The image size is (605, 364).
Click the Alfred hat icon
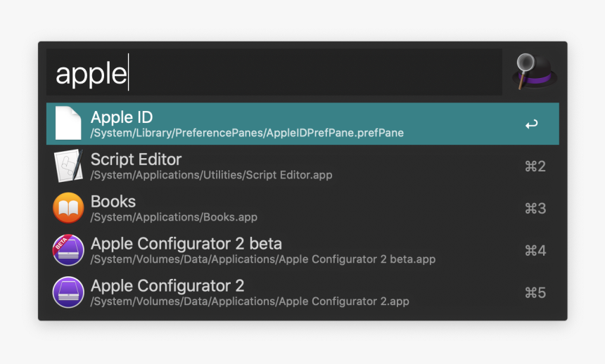pyautogui.click(x=535, y=72)
